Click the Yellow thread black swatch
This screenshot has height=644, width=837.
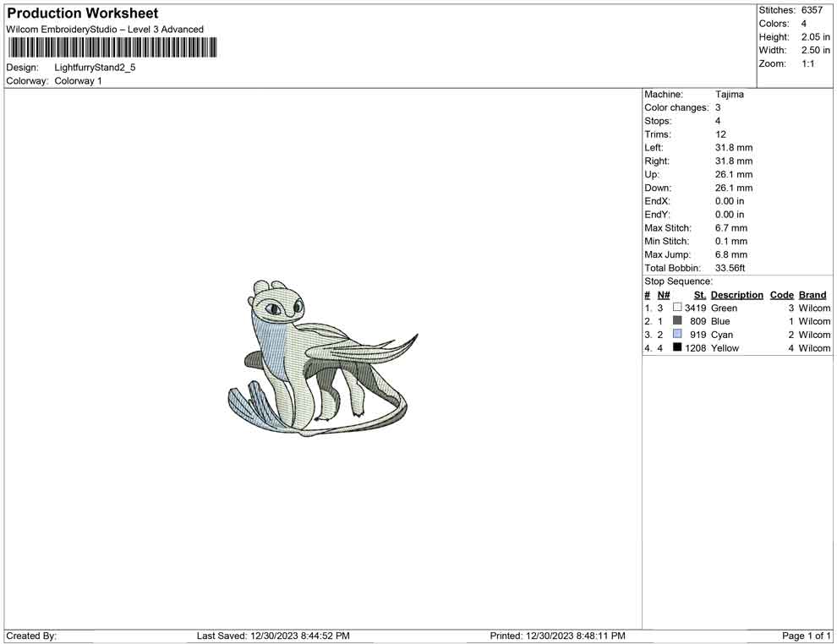coord(677,347)
